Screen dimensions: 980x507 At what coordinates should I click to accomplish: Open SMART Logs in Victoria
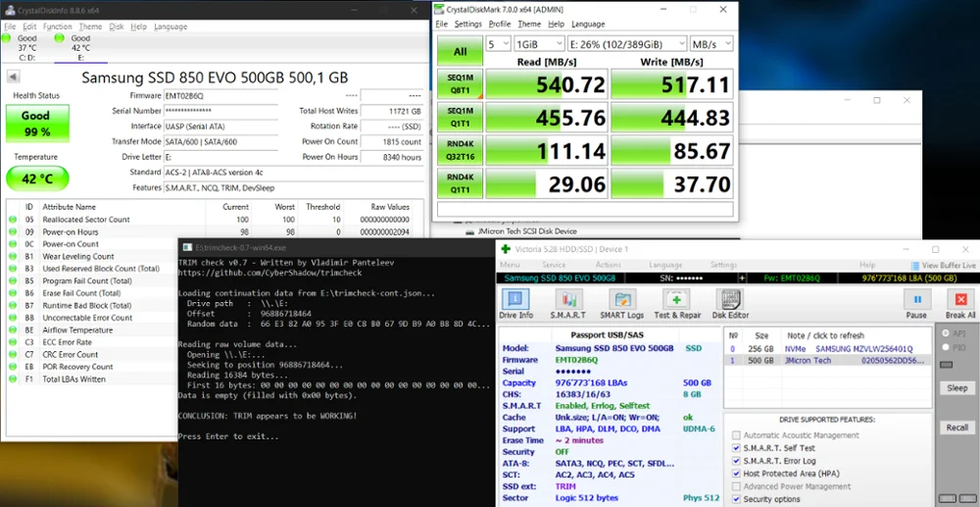(x=622, y=304)
